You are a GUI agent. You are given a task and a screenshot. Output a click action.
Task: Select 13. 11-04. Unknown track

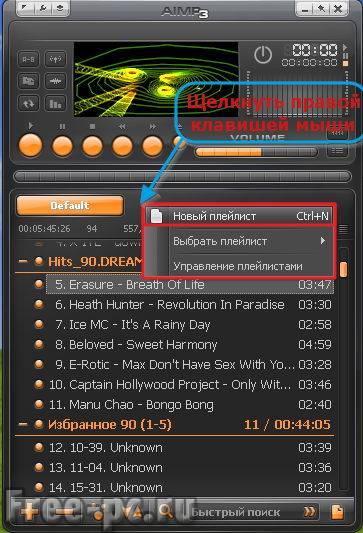(x=190, y=467)
